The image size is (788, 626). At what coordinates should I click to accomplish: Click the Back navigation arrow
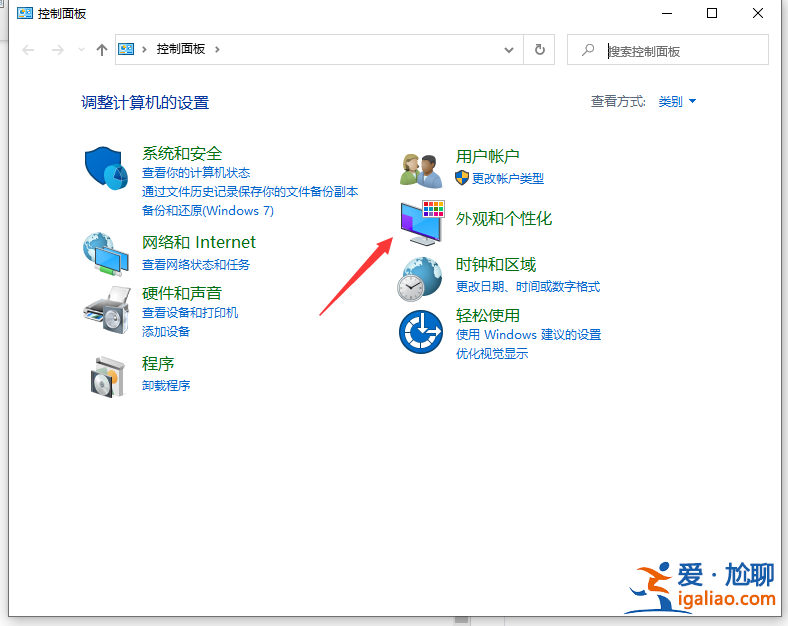point(28,49)
